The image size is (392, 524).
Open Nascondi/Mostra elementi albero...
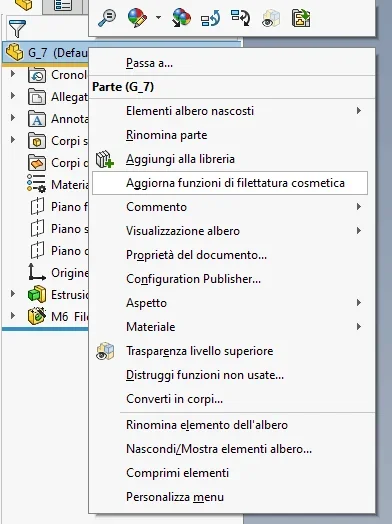219,449
